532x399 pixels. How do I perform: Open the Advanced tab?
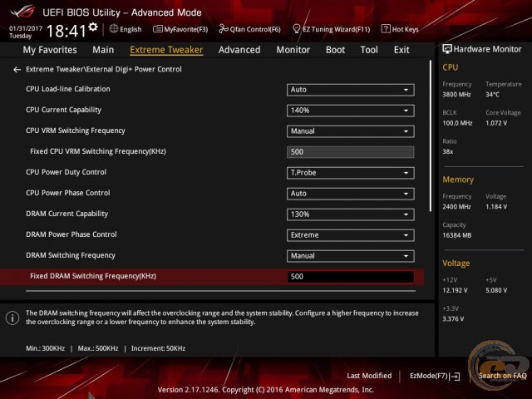click(x=239, y=50)
